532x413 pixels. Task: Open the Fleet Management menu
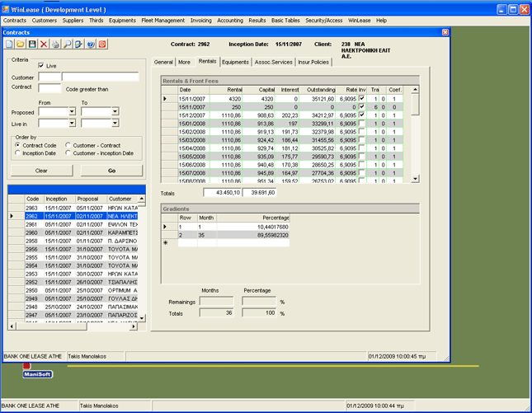click(162, 21)
